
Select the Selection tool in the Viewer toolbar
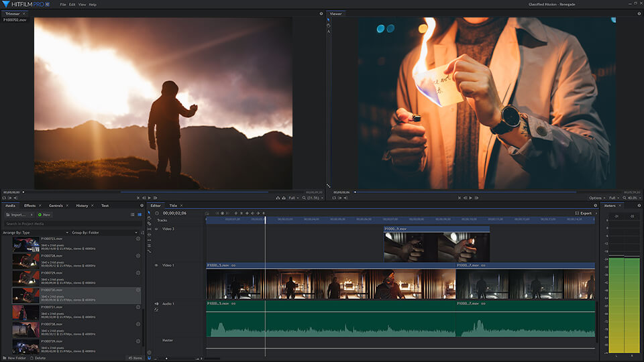point(328,19)
